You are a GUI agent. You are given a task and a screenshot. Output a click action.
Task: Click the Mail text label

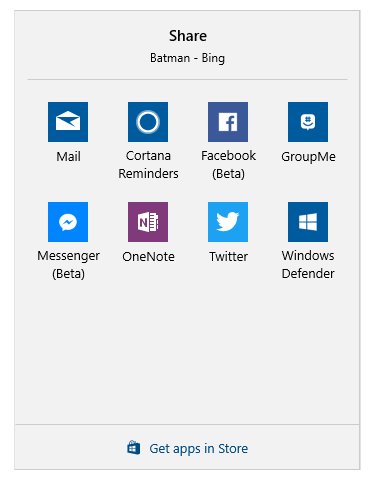[x=68, y=156]
